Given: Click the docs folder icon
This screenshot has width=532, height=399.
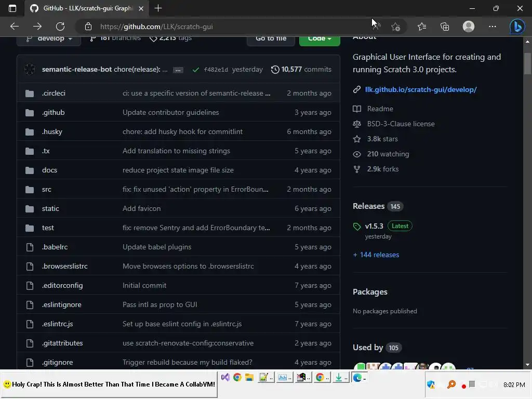Looking at the screenshot, I should click(30, 170).
